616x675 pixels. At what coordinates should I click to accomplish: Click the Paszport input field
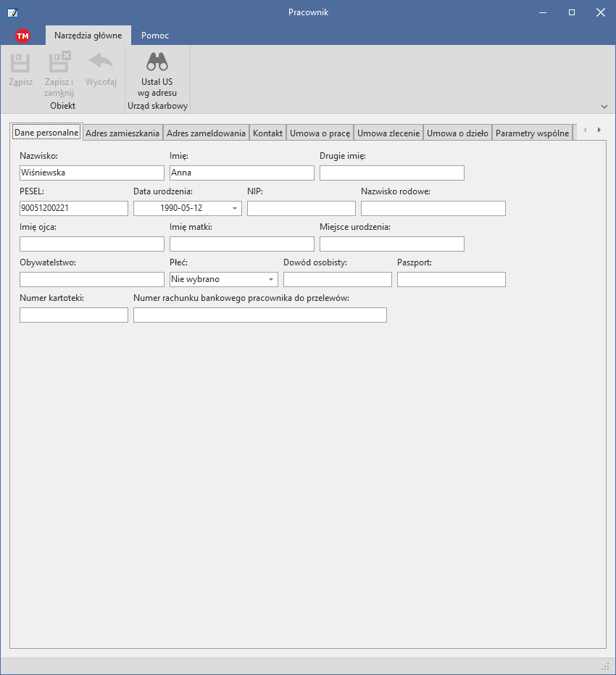click(x=451, y=279)
